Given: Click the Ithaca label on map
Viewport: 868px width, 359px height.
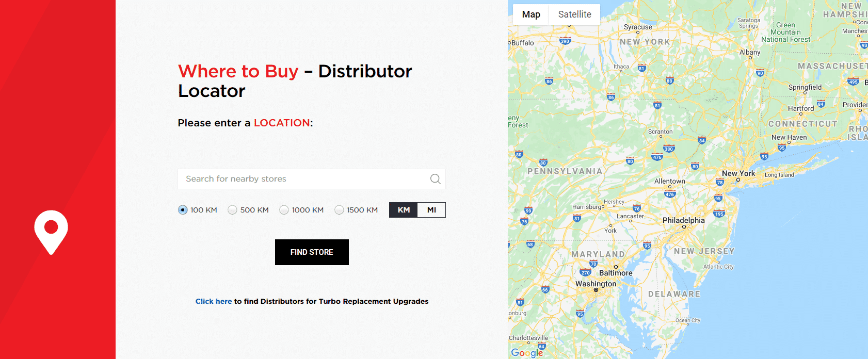Looking at the screenshot, I should pos(621,67).
